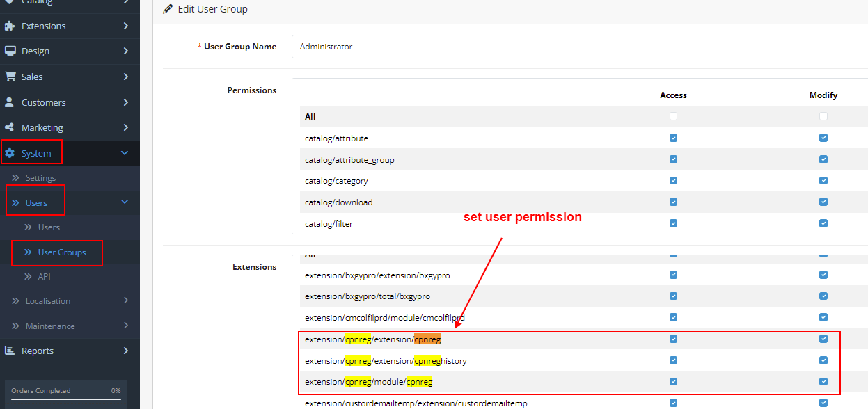This screenshot has height=409, width=868.
Task: Expand the Maintenance submenu chevron
Action: pos(125,326)
